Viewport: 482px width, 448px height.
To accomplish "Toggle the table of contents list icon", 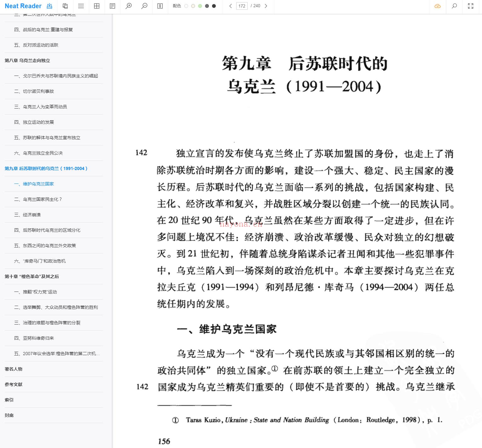I will 81,6.
